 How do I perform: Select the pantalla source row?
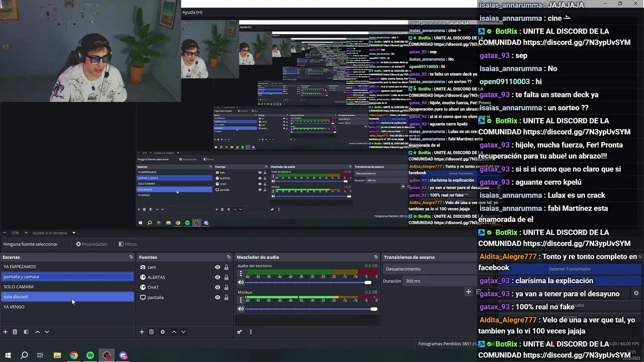point(184,297)
